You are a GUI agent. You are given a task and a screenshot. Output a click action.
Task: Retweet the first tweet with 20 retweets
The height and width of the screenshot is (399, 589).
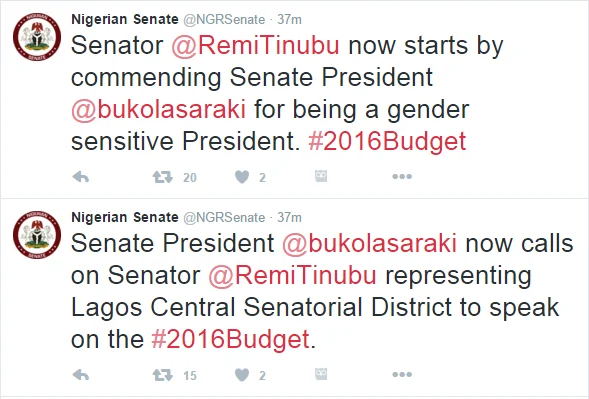pyautogui.click(x=163, y=177)
